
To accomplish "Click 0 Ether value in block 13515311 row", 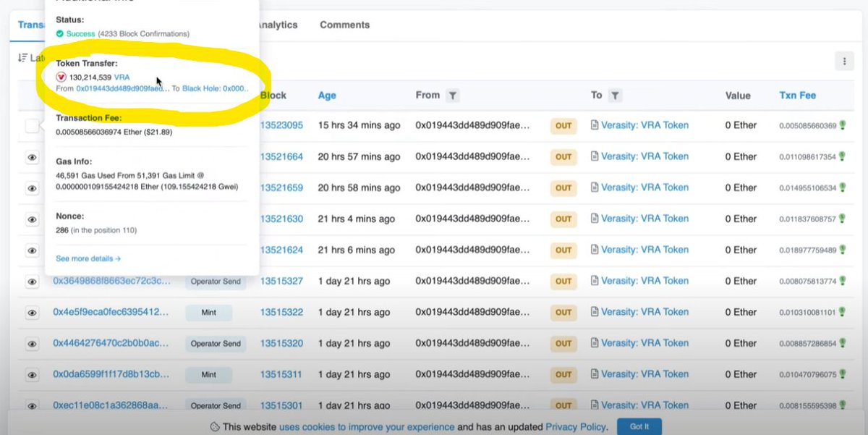I will pos(741,374).
